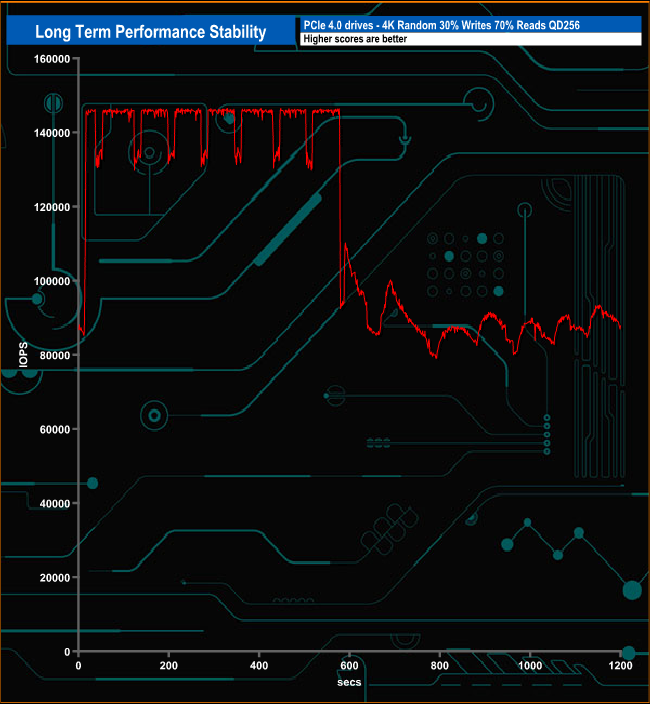Click the 'Higher scores are better' note
The height and width of the screenshot is (704, 650).
[x=355, y=39]
